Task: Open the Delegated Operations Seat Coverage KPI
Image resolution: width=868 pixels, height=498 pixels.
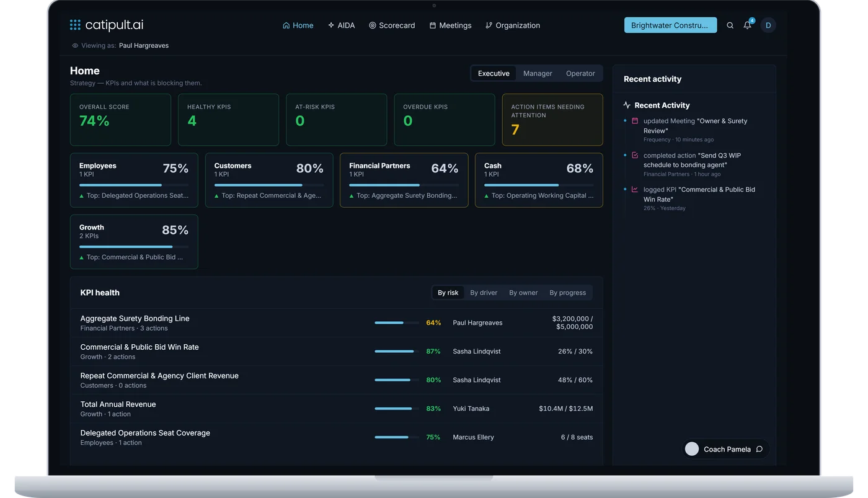Action: [x=337, y=437]
